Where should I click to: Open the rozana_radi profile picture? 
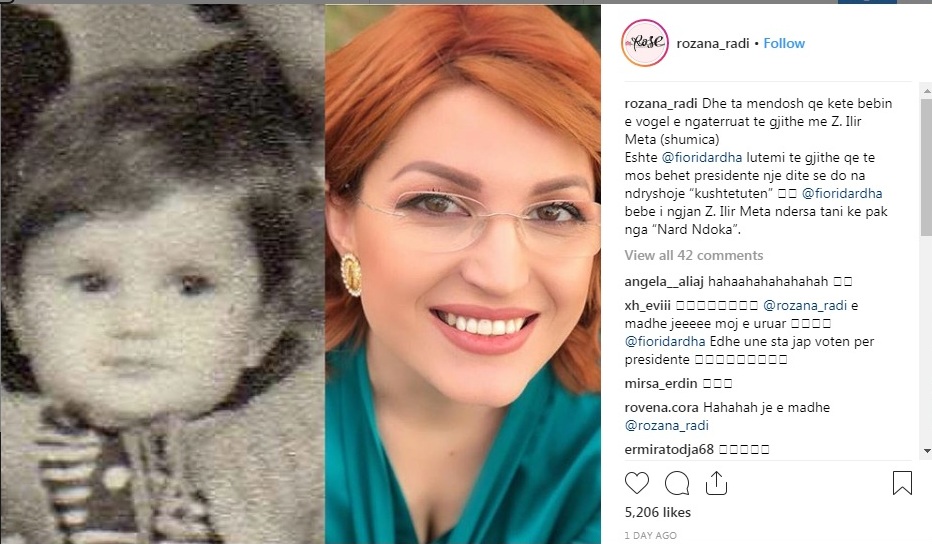(x=645, y=43)
